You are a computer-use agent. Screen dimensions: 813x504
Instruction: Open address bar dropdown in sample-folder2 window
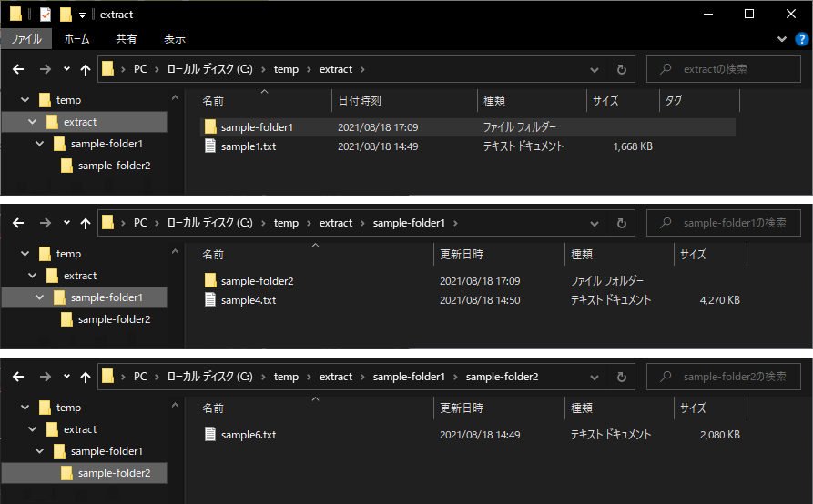tap(595, 377)
